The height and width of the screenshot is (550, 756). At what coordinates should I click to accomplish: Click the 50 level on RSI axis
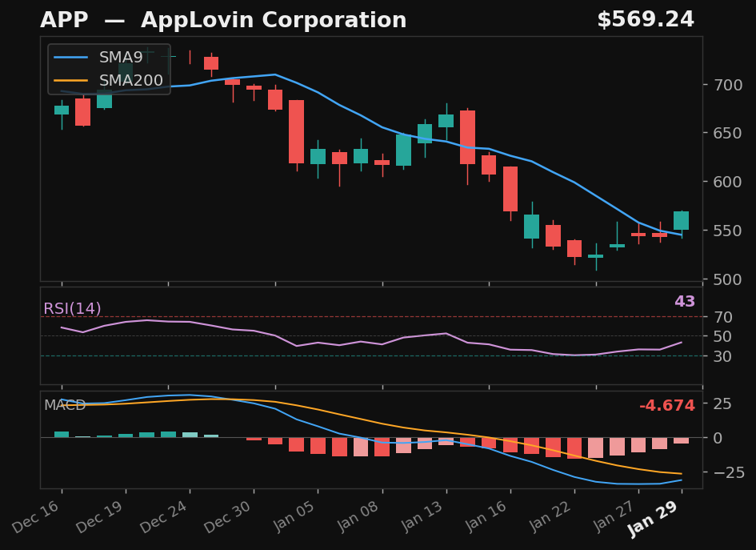pos(723,336)
